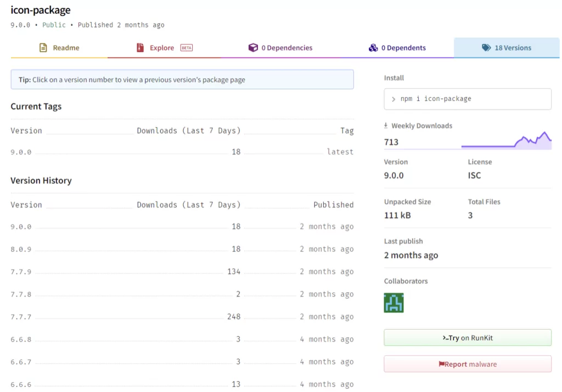Screen dimensions: 562x392
Task: Click the 111 kB unpacked size value
Action: (x=397, y=215)
